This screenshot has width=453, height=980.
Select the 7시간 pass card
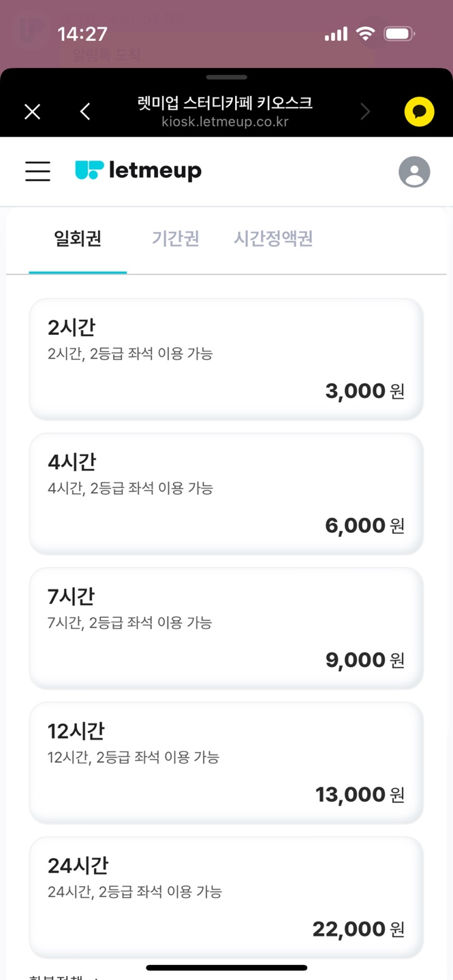pyautogui.click(x=226, y=627)
